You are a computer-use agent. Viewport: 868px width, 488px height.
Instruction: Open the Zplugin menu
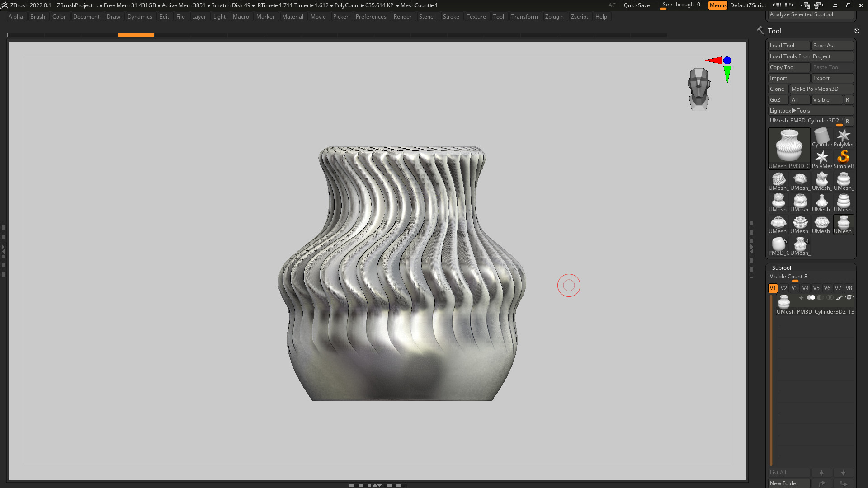[554, 16]
